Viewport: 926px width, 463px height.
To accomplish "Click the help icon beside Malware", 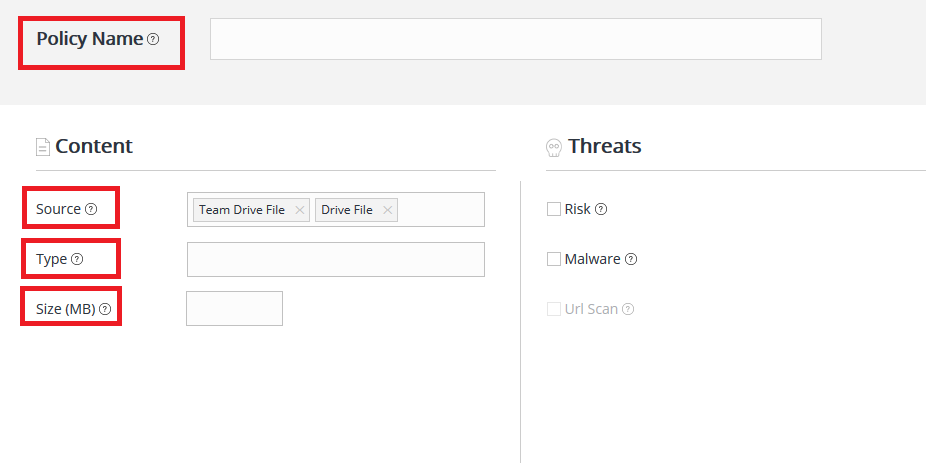I will 631,260.
